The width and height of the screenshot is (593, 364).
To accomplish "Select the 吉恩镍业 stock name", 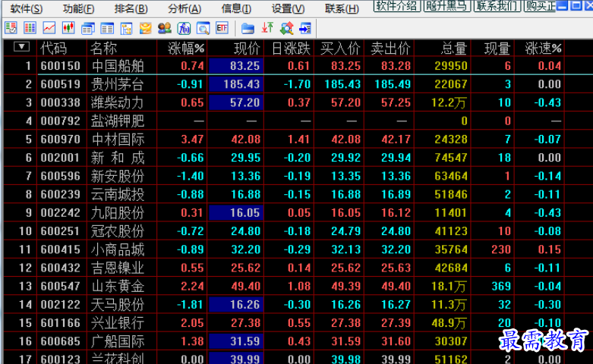I will [x=117, y=268].
